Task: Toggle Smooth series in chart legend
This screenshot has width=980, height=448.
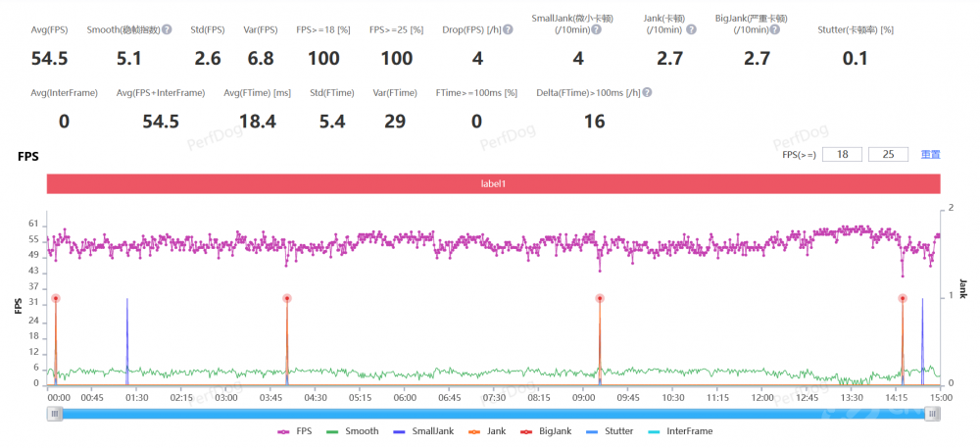Action: pyautogui.click(x=353, y=431)
